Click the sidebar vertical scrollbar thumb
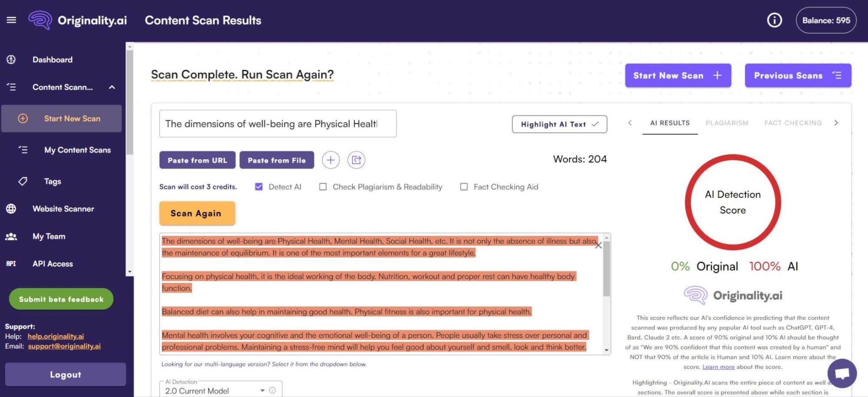The image size is (868, 397). point(129,102)
